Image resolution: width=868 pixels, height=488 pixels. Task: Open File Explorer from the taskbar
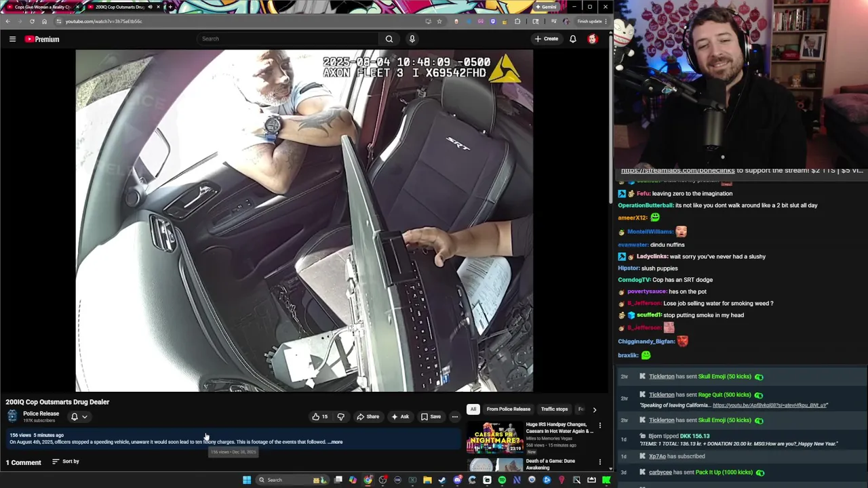pos(427,480)
